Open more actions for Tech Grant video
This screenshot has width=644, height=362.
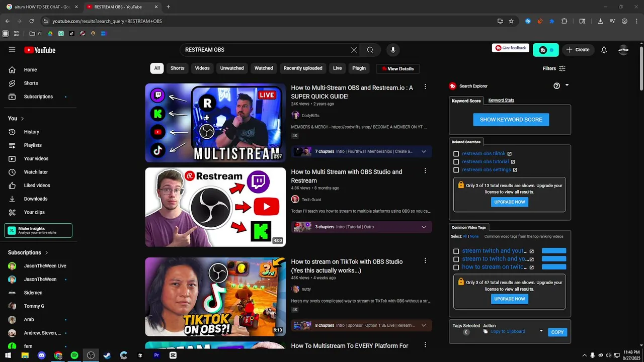pyautogui.click(x=425, y=171)
